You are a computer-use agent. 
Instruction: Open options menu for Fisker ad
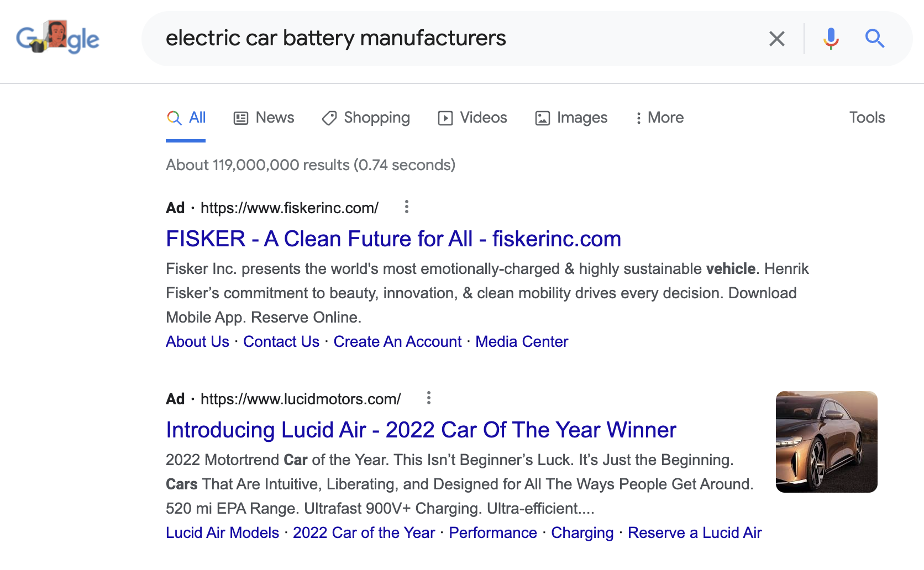407,207
